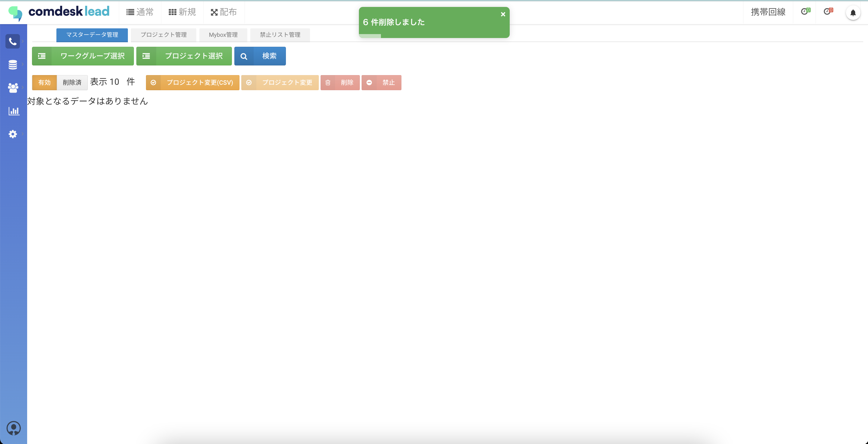Open the settings gear sidebar icon
Screen dimensions: 868x444
pos(13,134)
